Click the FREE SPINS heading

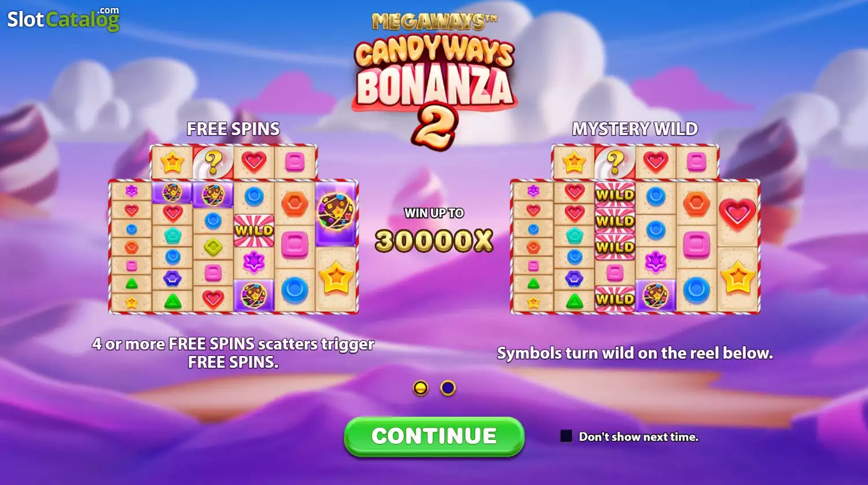(233, 128)
